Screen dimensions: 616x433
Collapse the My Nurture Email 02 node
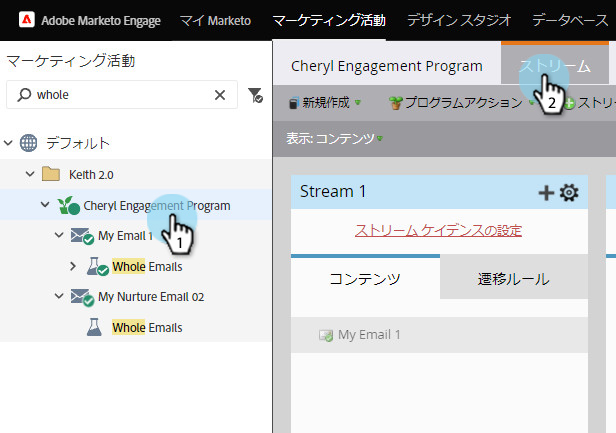[59, 296]
